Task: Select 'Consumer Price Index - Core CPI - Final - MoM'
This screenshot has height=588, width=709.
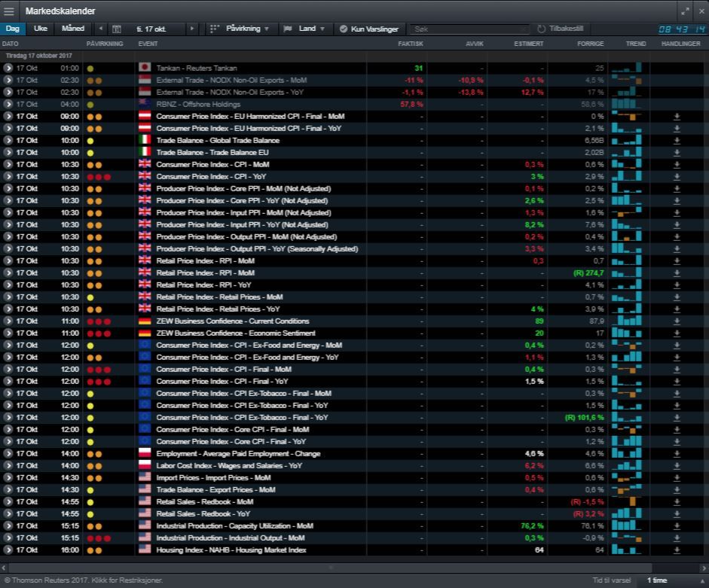Action: [232, 430]
